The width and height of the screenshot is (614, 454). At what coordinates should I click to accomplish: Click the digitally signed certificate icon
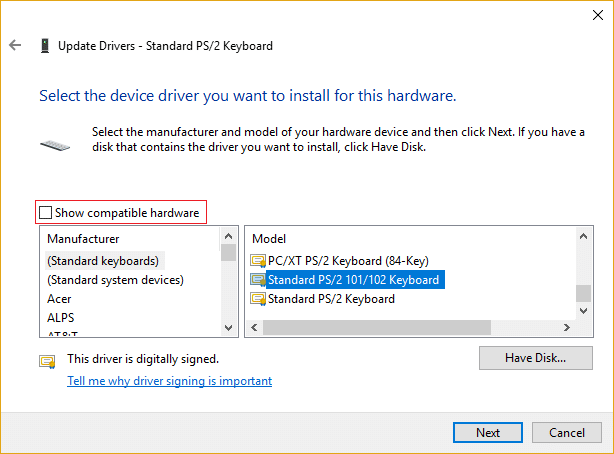click(x=47, y=361)
